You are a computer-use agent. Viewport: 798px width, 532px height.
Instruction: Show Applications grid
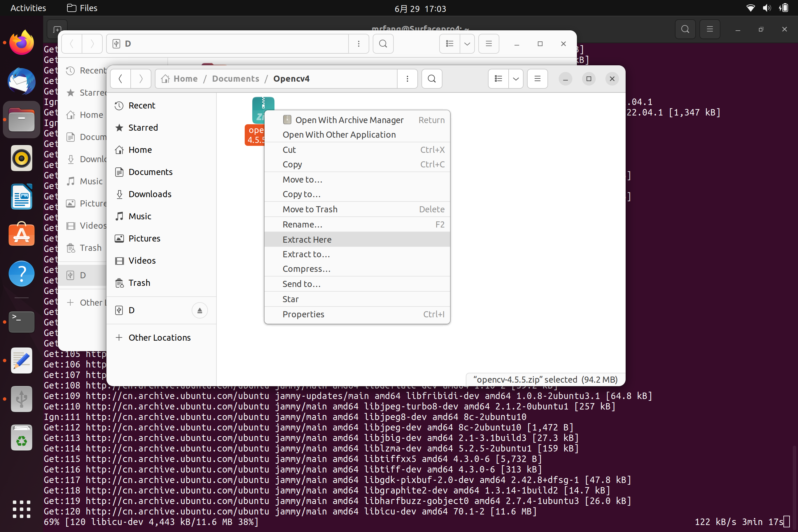[21, 509]
